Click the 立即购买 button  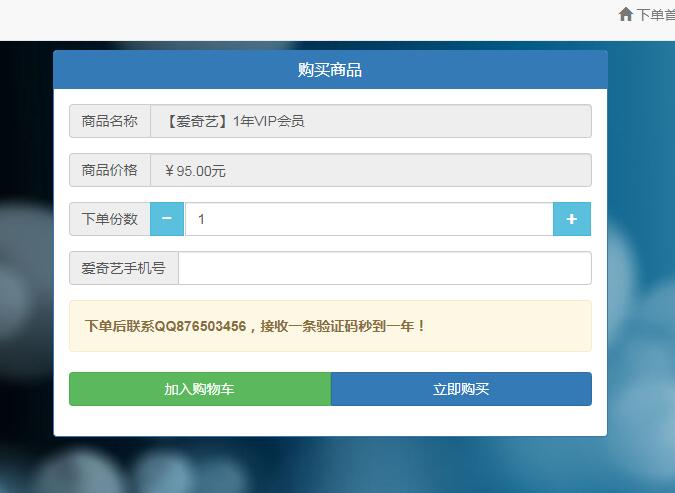(x=461, y=389)
